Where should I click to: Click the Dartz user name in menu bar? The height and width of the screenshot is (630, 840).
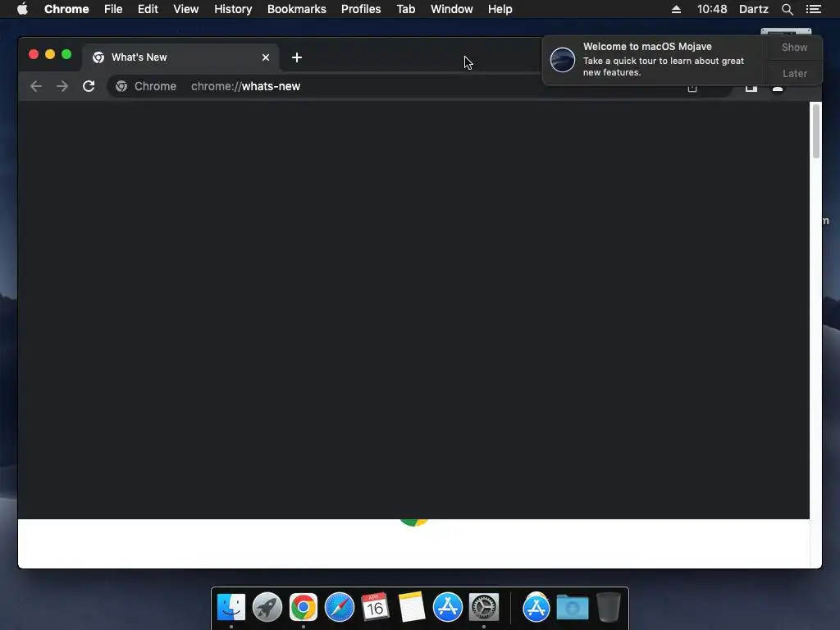(754, 9)
